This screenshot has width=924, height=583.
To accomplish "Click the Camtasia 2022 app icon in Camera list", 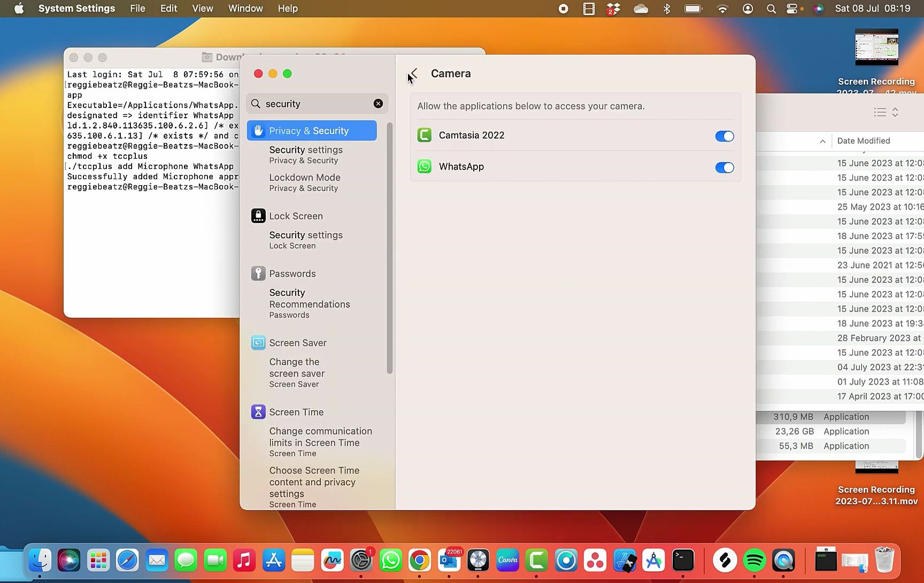I will (425, 135).
